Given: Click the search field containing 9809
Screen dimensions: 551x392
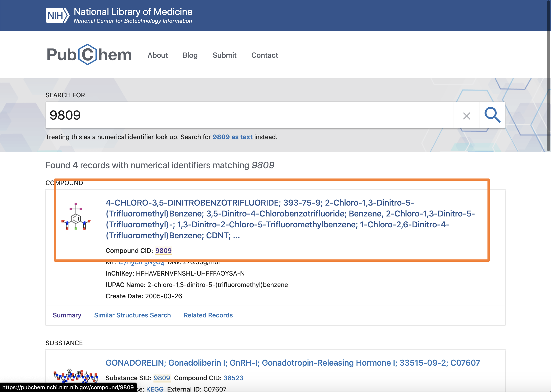Looking at the screenshot, I should (x=249, y=115).
